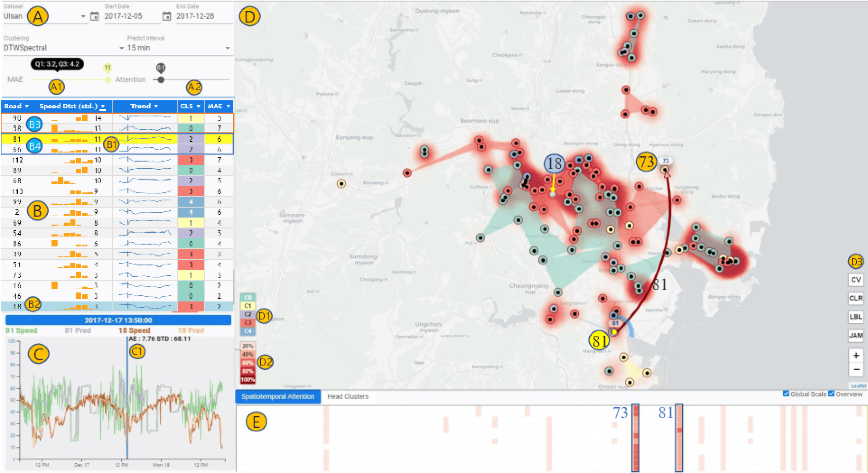
Task: Toggle the CV map control
Action: click(856, 280)
